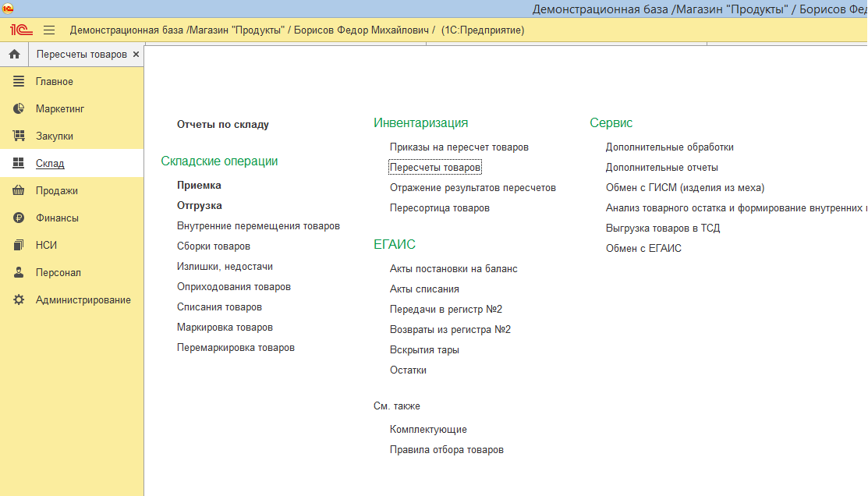Click the green ЕГАИС heading
The width and height of the screenshot is (868, 496).
click(x=394, y=244)
